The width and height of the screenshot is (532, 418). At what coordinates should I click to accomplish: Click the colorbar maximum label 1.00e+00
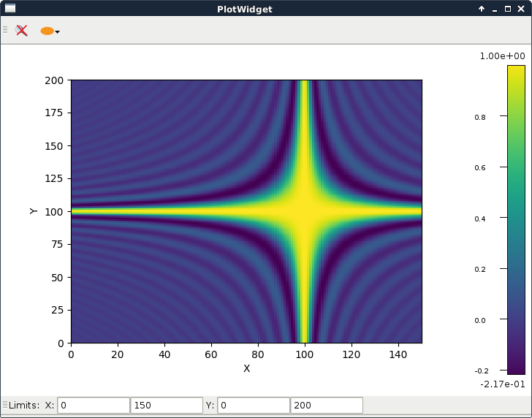coord(502,56)
